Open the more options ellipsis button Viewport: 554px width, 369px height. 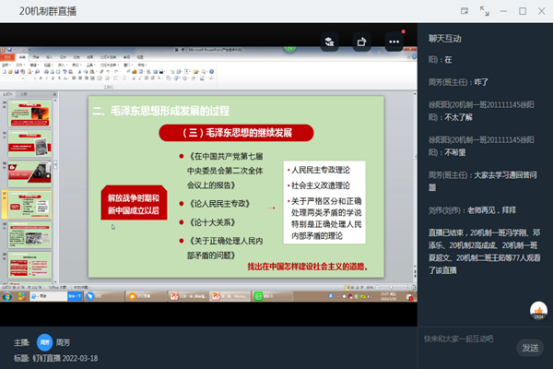pyautogui.click(x=394, y=42)
